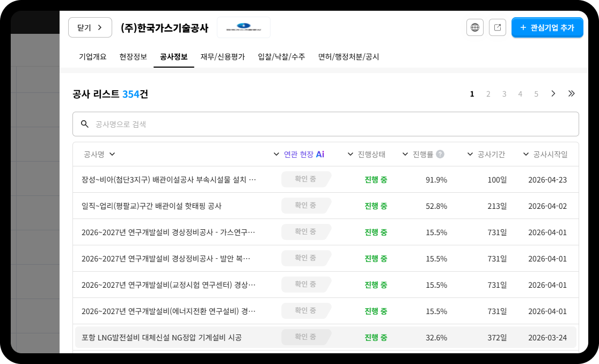The height and width of the screenshot is (364, 599).
Task: Jump to last page double arrow
Action: (572, 93)
